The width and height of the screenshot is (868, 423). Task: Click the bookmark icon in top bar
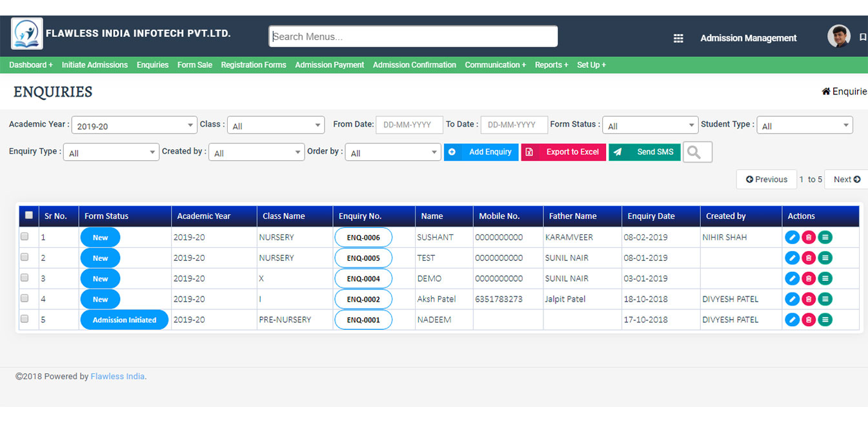pyautogui.click(x=863, y=37)
